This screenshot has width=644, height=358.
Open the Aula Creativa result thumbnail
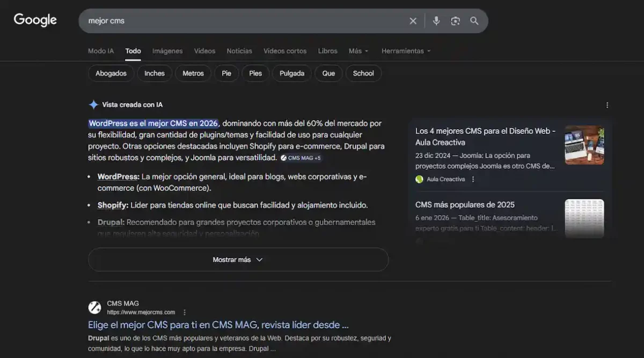584,145
